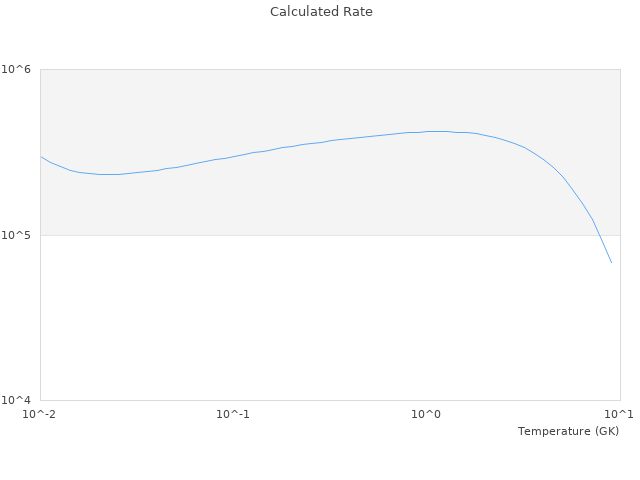Click the 10^-1 x-axis label

233,415
